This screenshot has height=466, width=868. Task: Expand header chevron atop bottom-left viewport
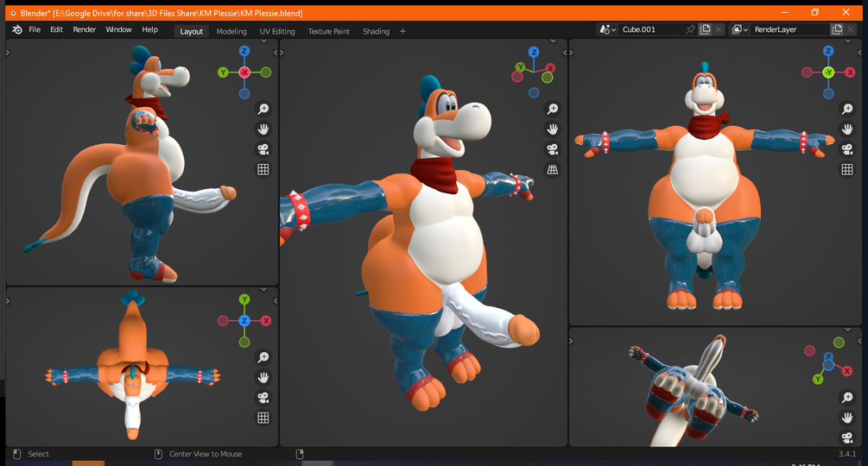(263, 289)
